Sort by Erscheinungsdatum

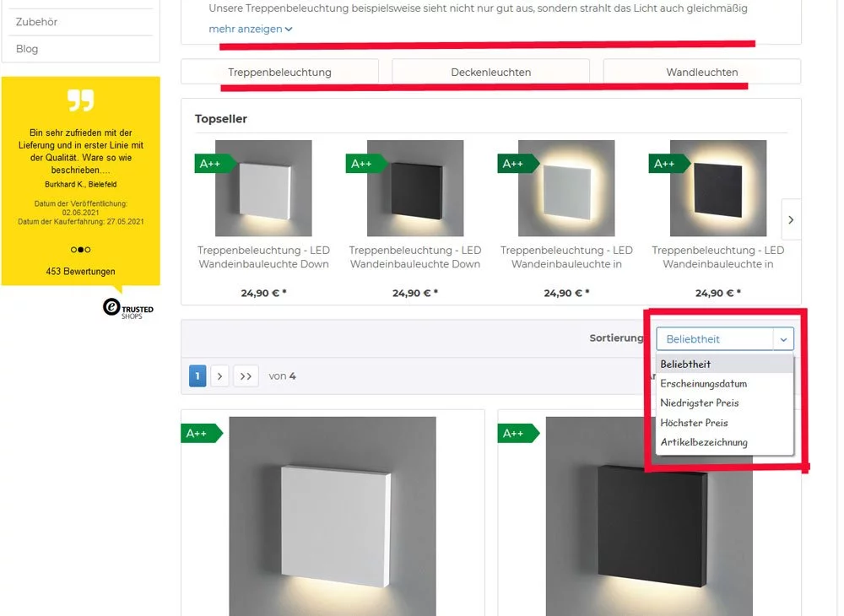[724, 384]
